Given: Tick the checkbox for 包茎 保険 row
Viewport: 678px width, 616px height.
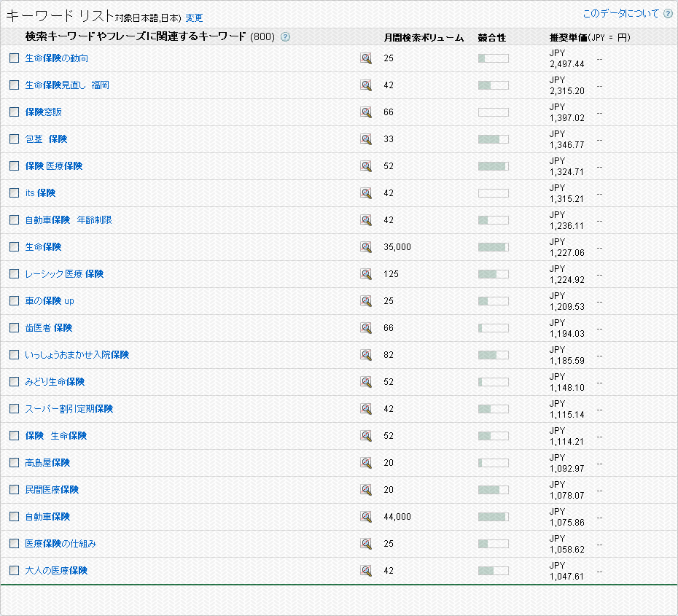Looking at the screenshot, I should click(x=15, y=139).
